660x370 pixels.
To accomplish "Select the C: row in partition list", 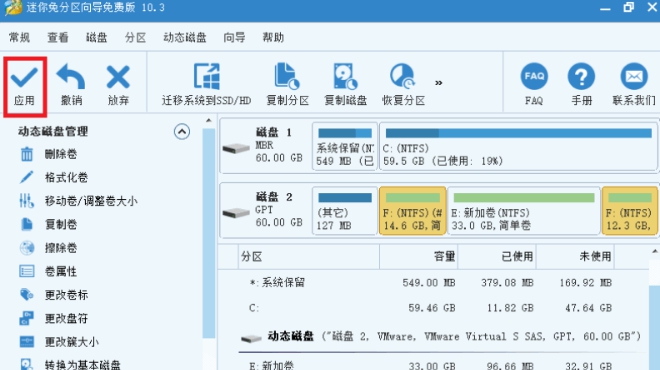I will coord(434,308).
